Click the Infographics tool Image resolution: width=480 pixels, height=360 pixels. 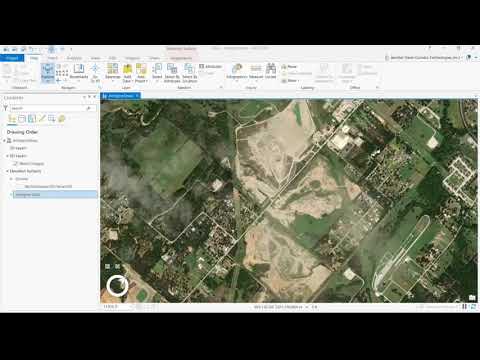[x=237, y=71]
